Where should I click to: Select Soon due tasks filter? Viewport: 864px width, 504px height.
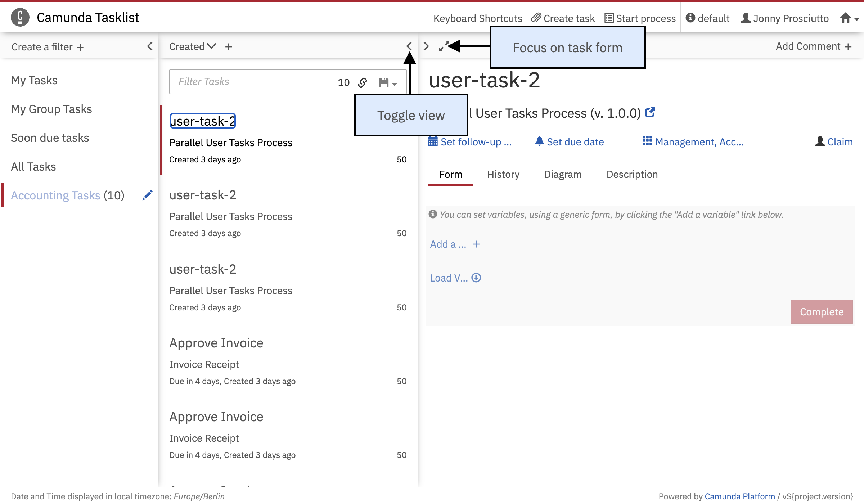pyautogui.click(x=50, y=138)
